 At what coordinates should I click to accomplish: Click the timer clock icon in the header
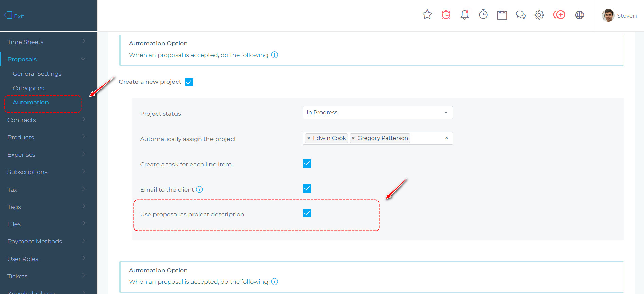[x=483, y=15]
